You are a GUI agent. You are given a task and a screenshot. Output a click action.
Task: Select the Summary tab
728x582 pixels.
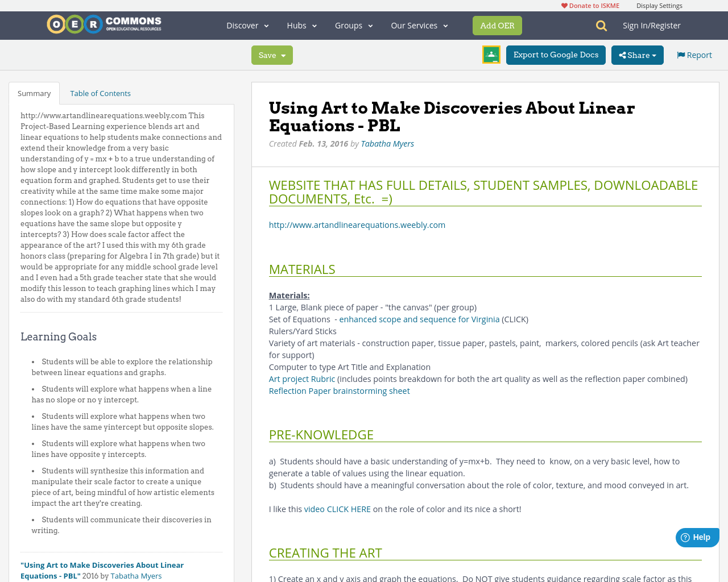click(34, 92)
